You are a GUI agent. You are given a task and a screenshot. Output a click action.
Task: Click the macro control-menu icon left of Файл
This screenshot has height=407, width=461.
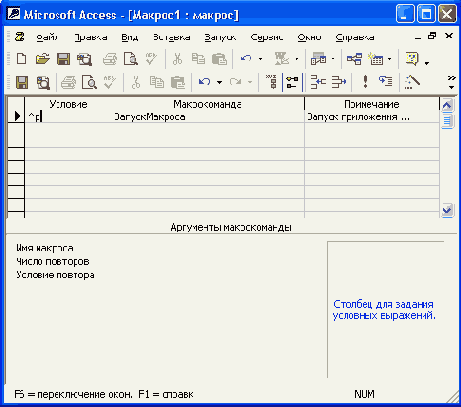click(x=20, y=37)
